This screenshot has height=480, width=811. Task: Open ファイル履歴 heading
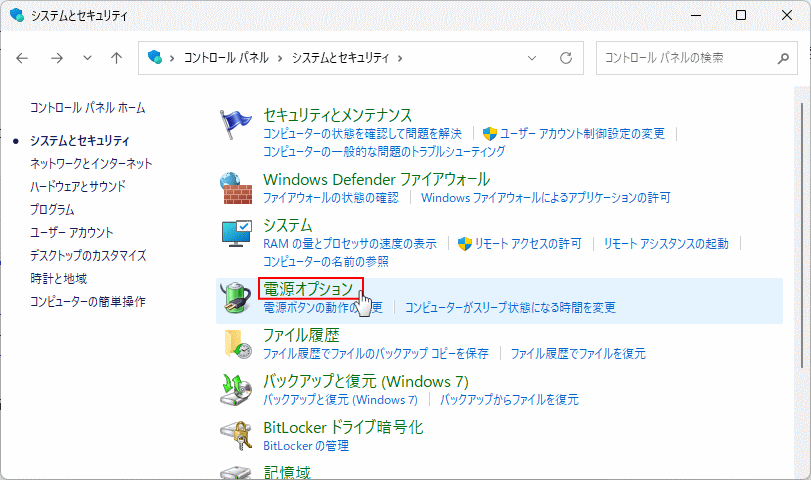[x=301, y=335]
